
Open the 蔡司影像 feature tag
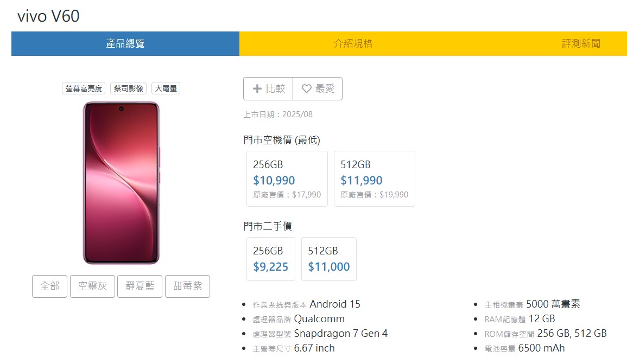point(128,88)
